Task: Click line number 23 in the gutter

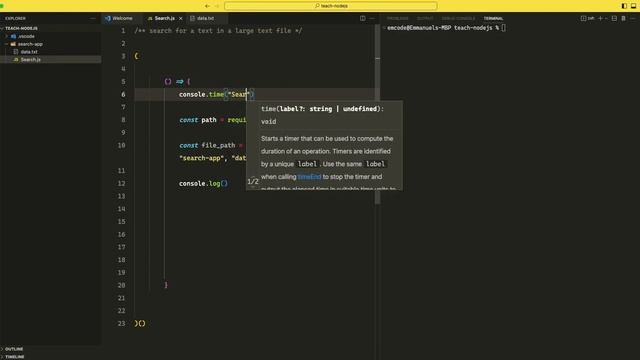Action: pyautogui.click(x=122, y=323)
